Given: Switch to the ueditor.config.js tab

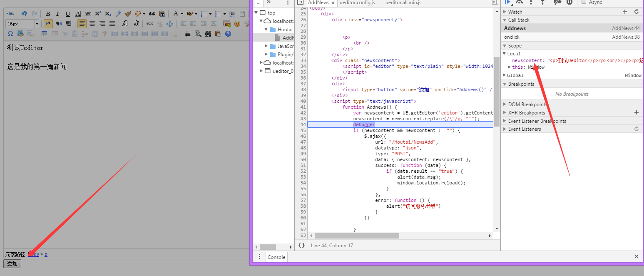Looking at the screenshot, I should tap(357, 2).
